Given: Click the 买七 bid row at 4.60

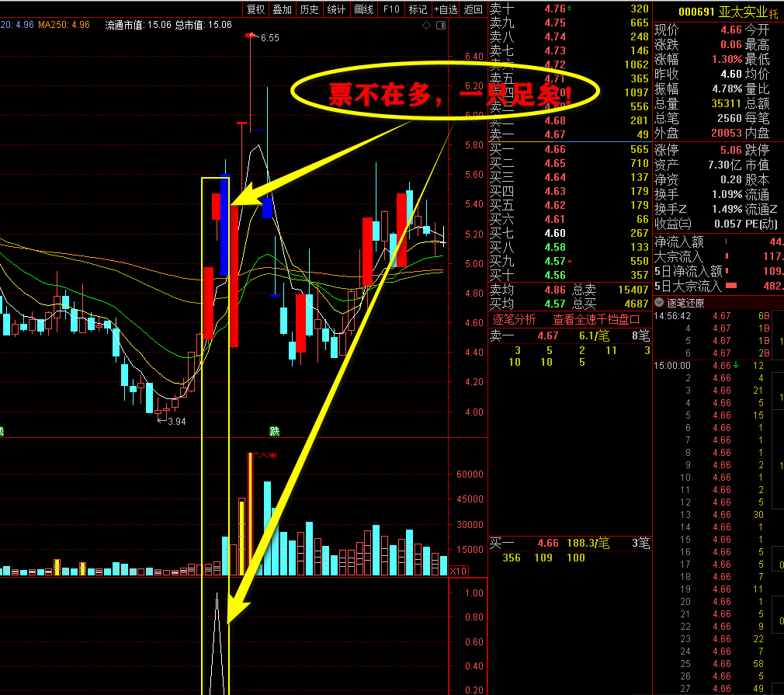Looking at the screenshot, I should click(x=569, y=233).
